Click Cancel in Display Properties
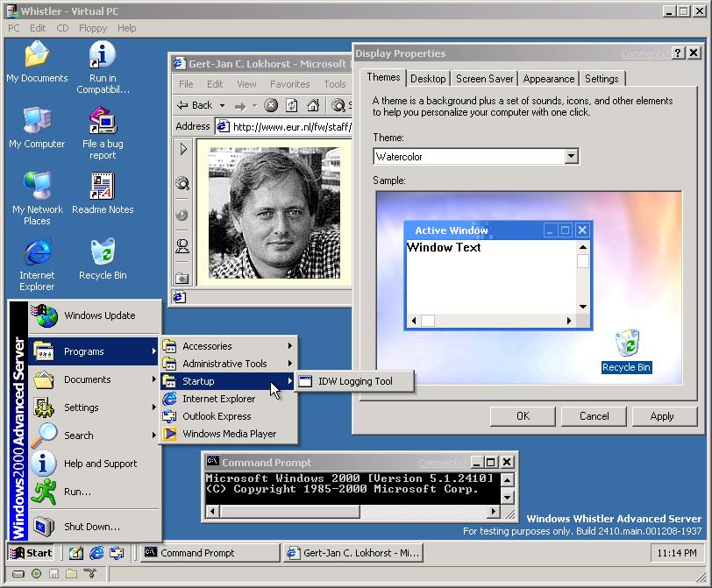The height and width of the screenshot is (588, 712). click(594, 416)
